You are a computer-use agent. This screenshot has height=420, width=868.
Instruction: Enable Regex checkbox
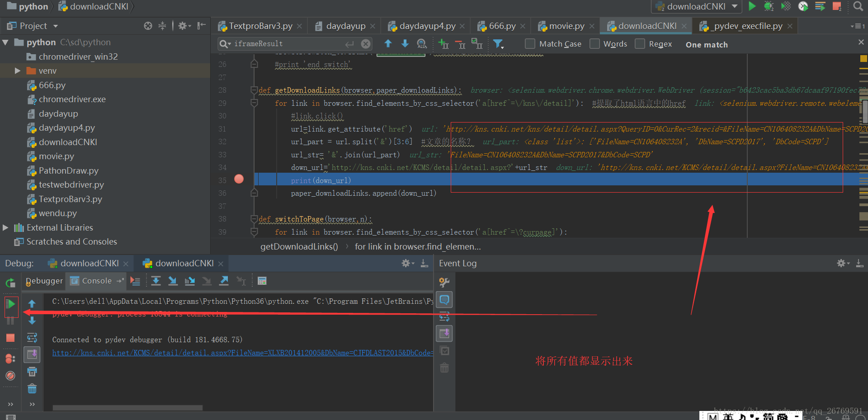coord(640,44)
